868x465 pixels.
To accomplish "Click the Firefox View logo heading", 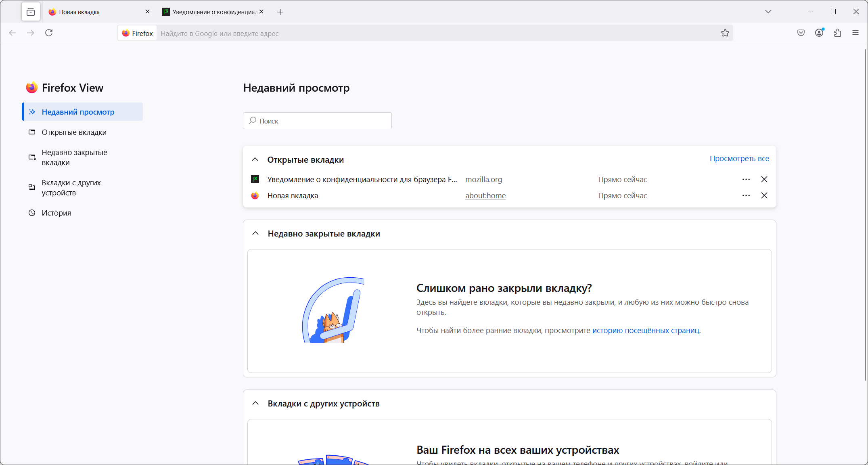I will (x=65, y=88).
